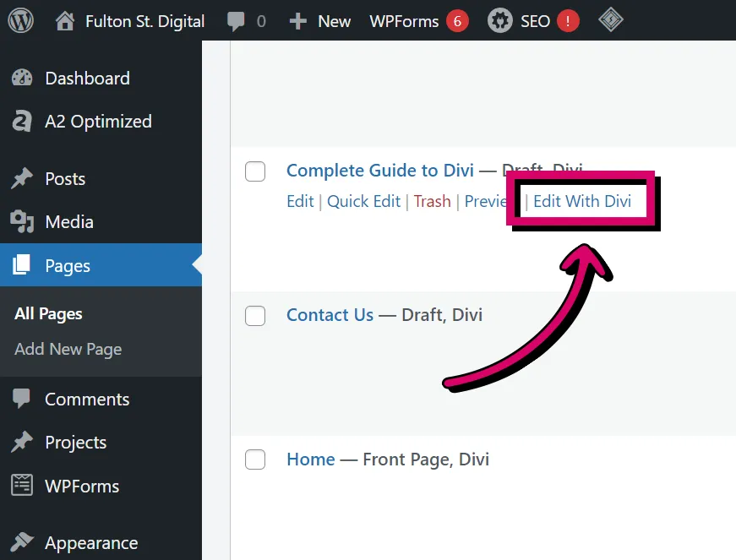Expand the Posts menu in the sidebar
Viewport: 736px width, 560px height.
tap(65, 178)
